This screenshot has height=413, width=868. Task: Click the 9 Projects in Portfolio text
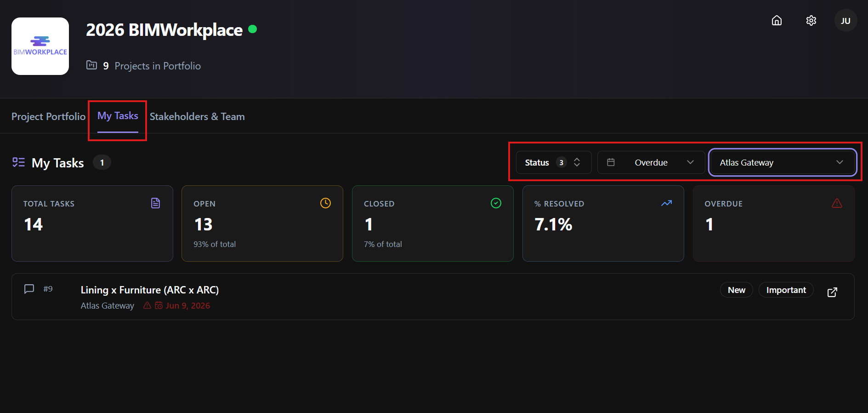[x=152, y=66]
